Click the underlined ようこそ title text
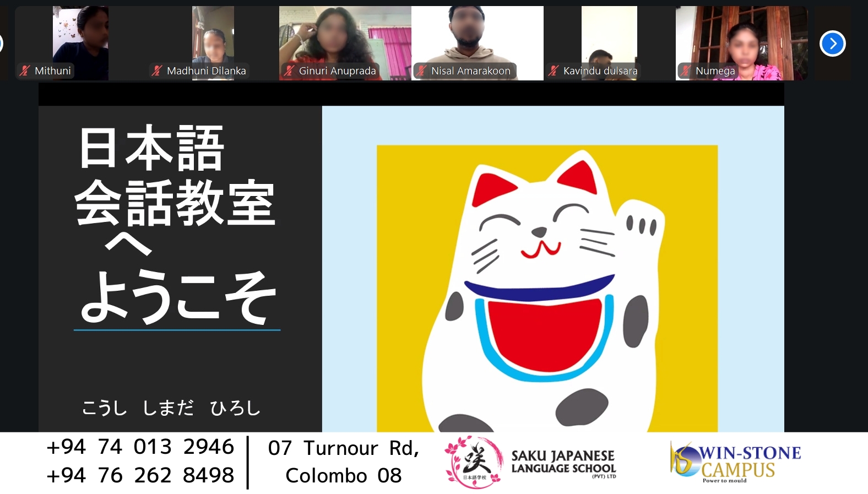This screenshot has width=868, height=494. point(177,297)
